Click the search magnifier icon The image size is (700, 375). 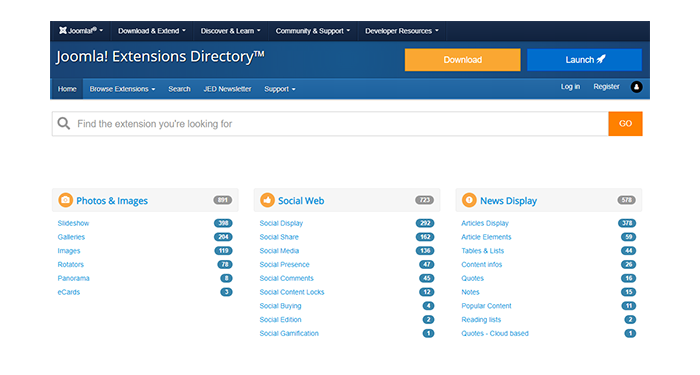[x=64, y=124]
